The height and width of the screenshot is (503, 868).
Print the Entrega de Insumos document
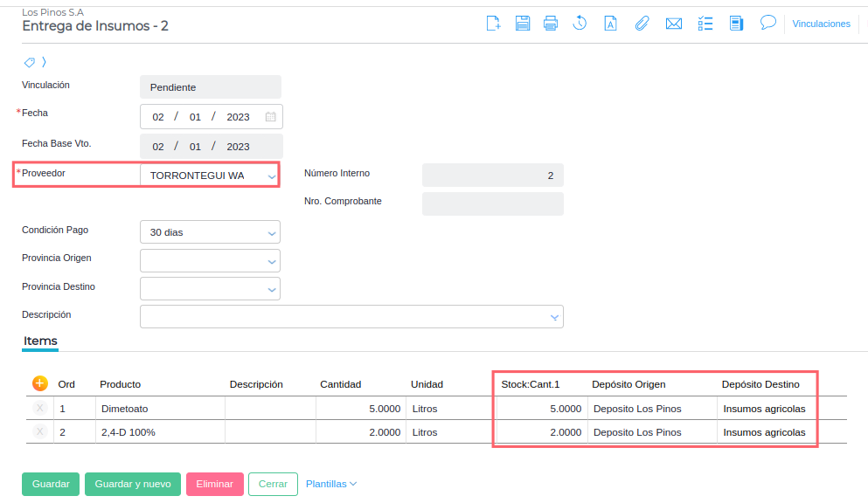(551, 24)
